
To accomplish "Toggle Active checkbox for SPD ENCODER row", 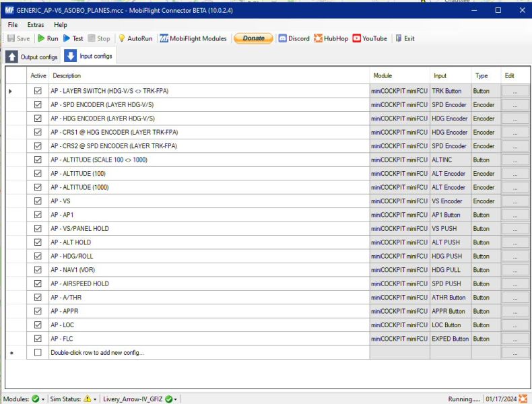I will (x=38, y=104).
